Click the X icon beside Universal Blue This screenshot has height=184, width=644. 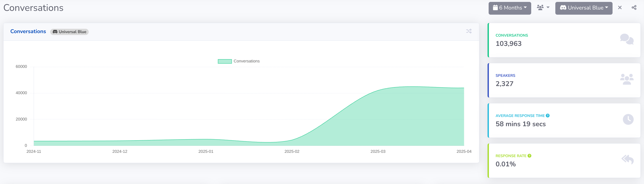(x=620, y=8)
